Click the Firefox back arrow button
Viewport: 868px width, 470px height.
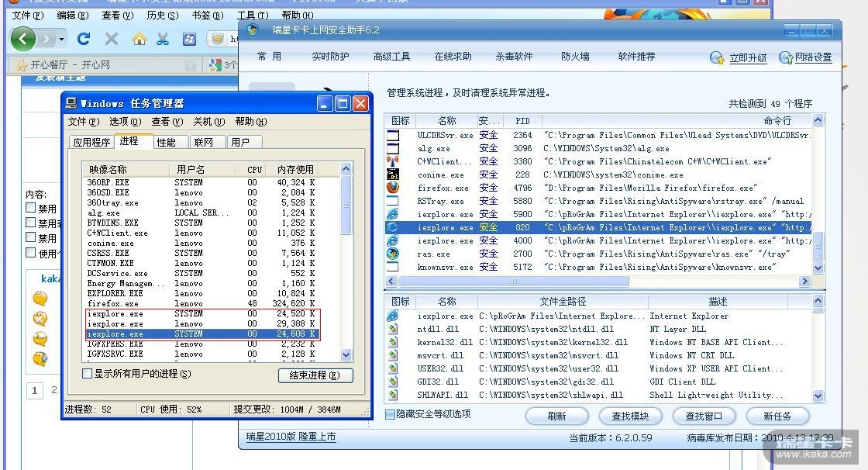tap(22, 39)
